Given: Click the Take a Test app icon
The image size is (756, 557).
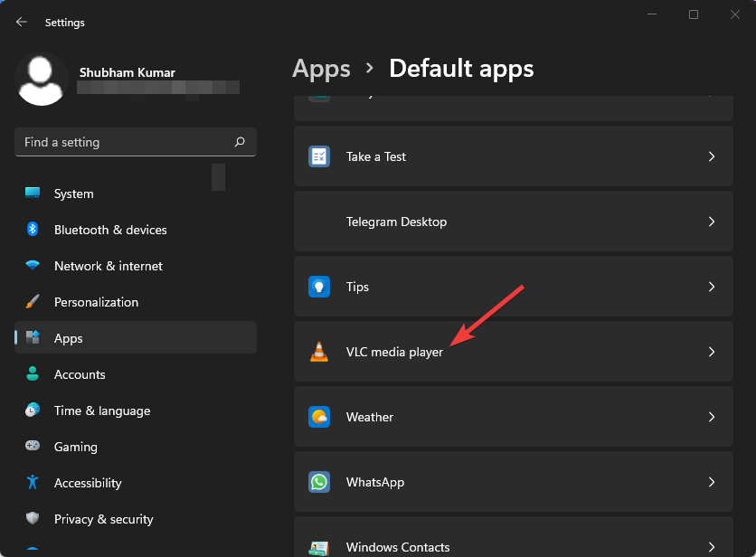Looking at the screenshot, I should click(319, 156).
